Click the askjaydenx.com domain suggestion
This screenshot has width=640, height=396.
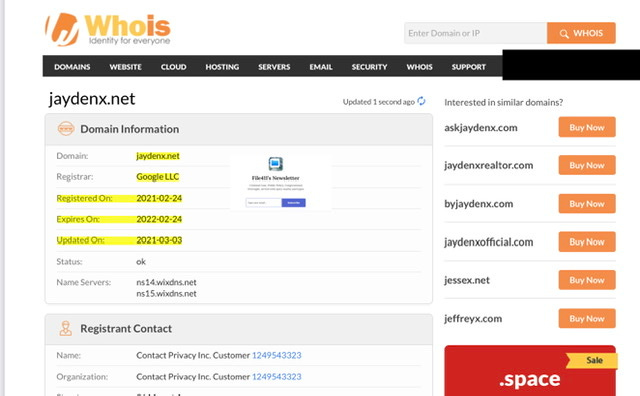click(481, 128)
